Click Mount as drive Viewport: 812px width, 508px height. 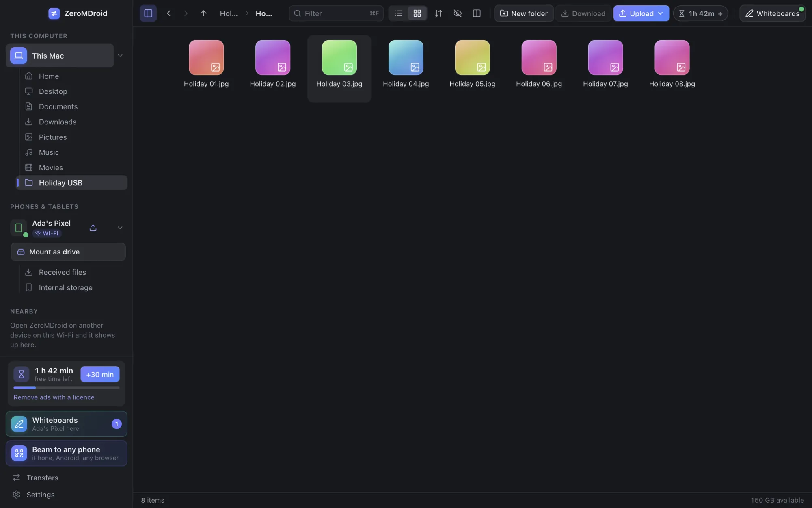point(68,252)
